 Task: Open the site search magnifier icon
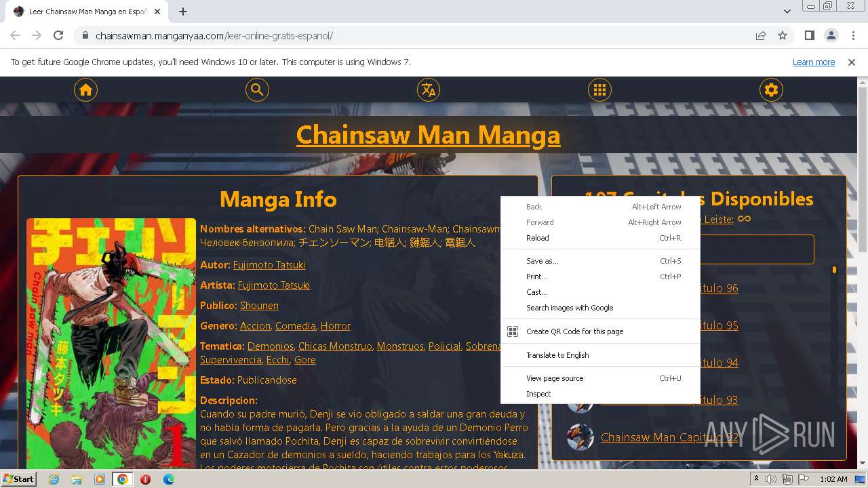coord(257,89)
